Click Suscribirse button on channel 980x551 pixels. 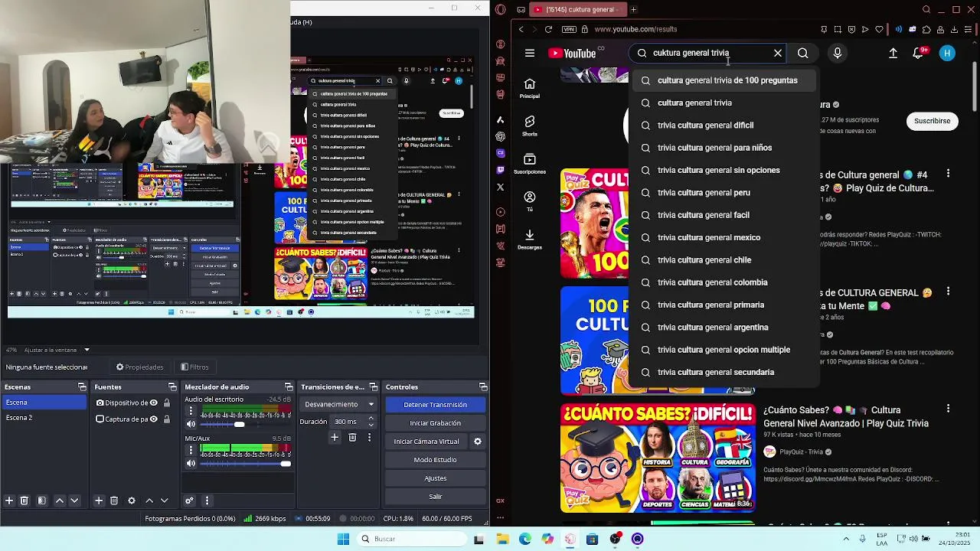(932, 121)
